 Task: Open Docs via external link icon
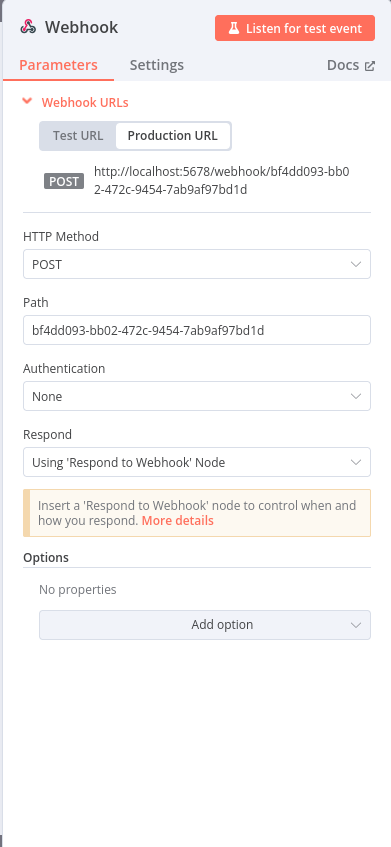tap(369, 66)
